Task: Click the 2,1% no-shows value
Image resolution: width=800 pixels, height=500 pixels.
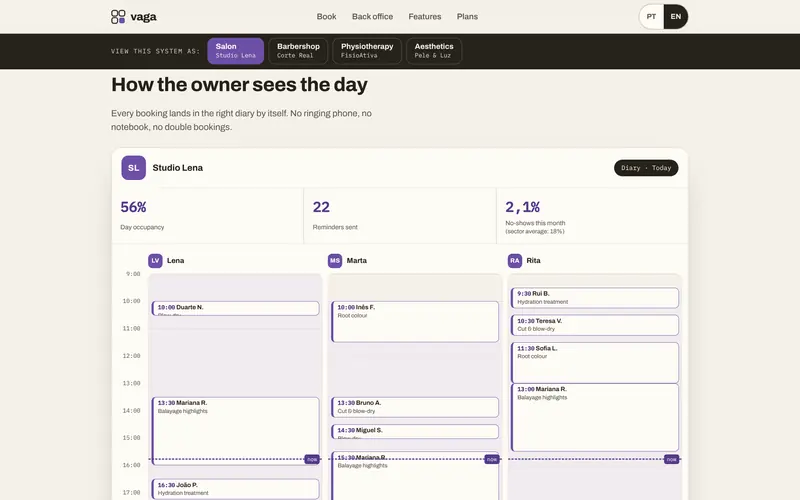Action: point(522,207)
